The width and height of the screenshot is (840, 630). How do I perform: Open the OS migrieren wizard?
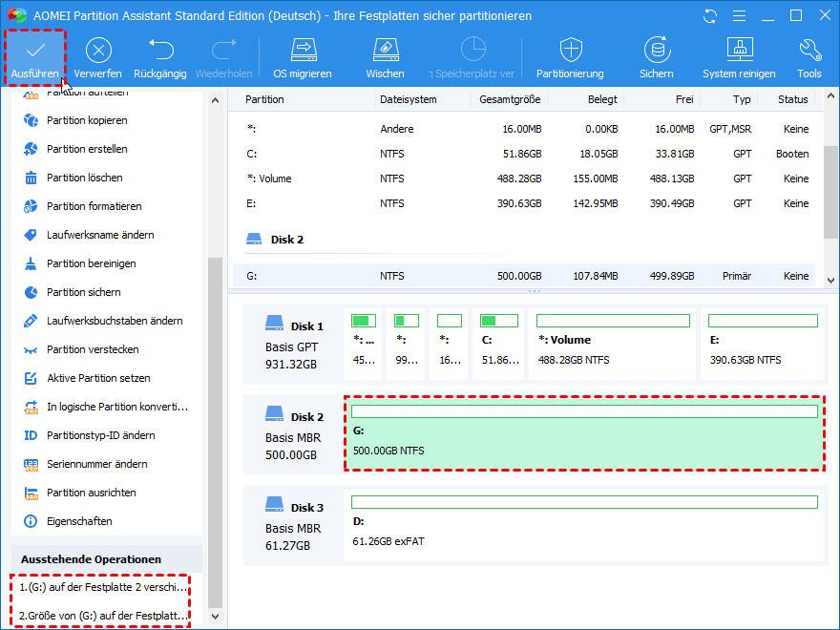pyautogui.click(x=303, y=58)
